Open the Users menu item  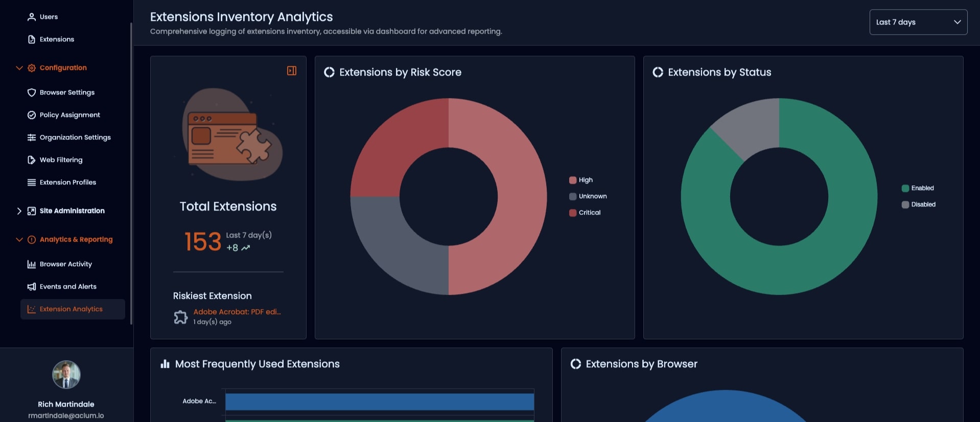pyautogui.click(x=73, y=17)
